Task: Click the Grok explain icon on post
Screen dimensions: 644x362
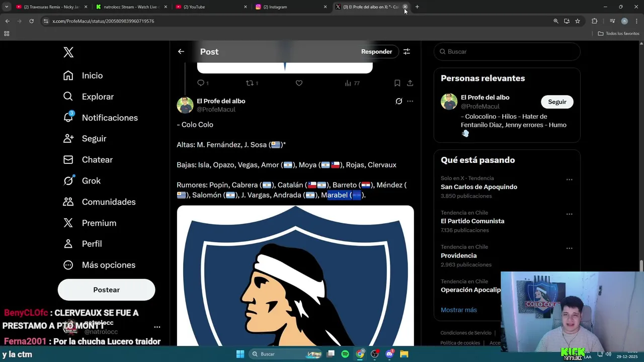Action: click(x=399, y=101)
